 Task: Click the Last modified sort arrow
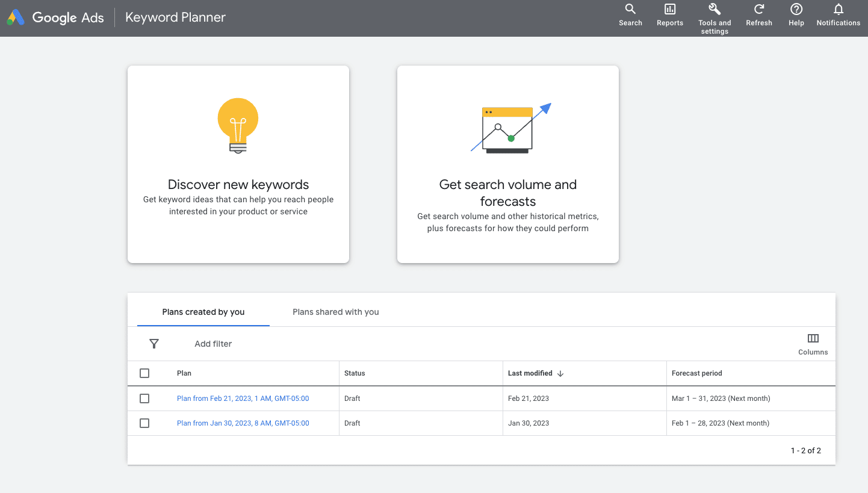(560, 373)
